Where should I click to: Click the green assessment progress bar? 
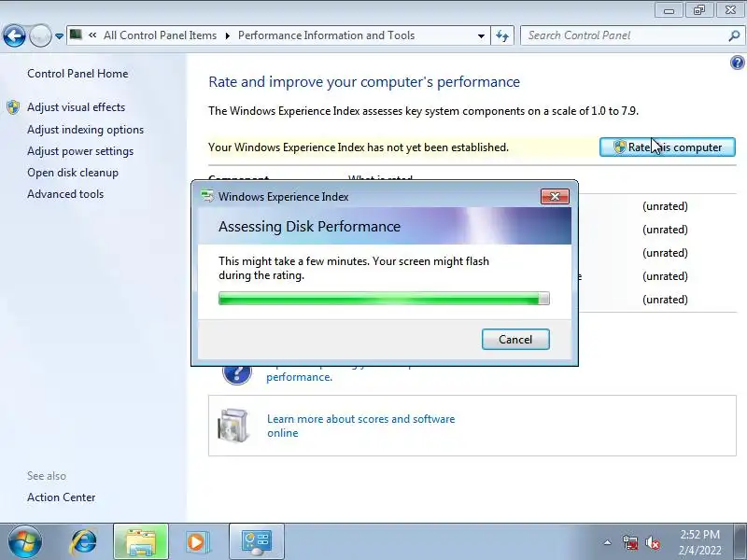point(384,299)
